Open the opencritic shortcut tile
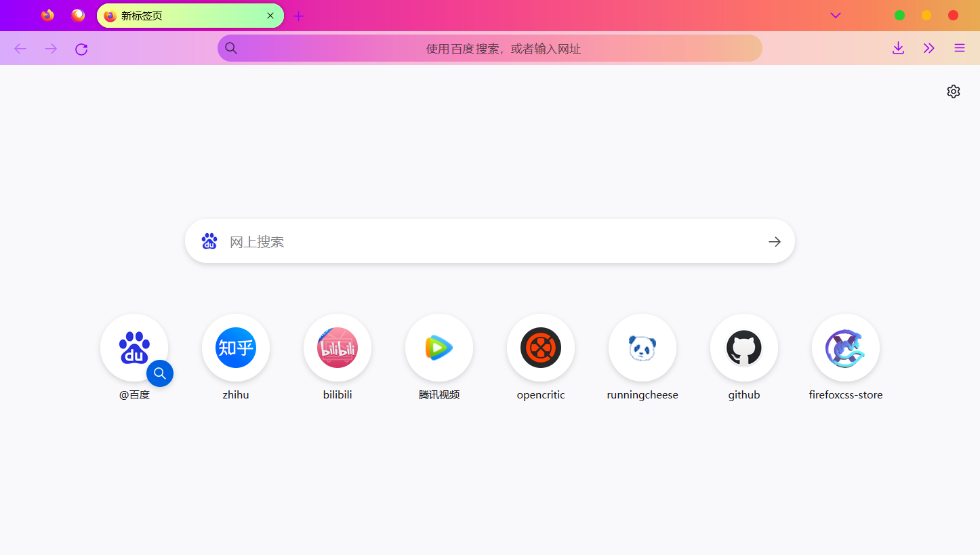Screen dimensions: 980x555 (541, 348)
